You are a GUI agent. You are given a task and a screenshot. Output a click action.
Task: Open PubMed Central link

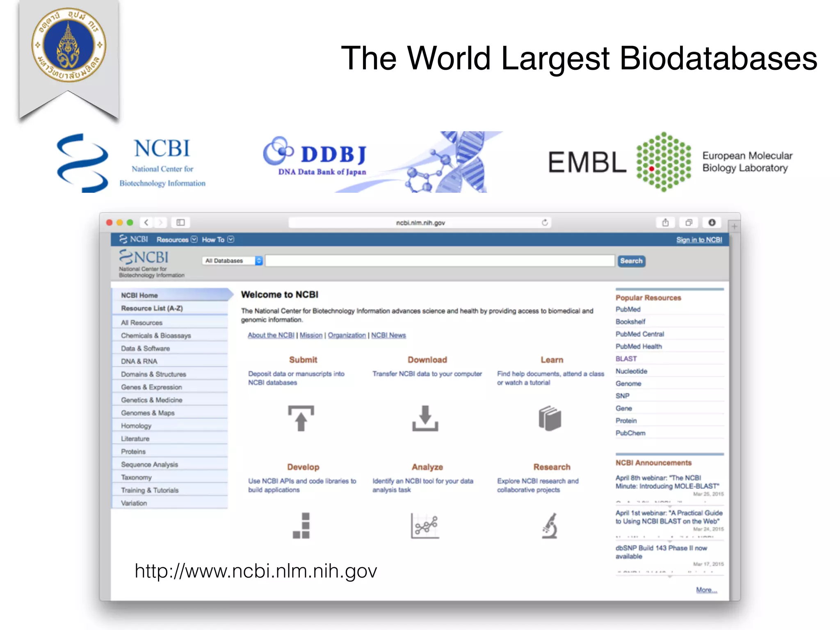point(640,334)
